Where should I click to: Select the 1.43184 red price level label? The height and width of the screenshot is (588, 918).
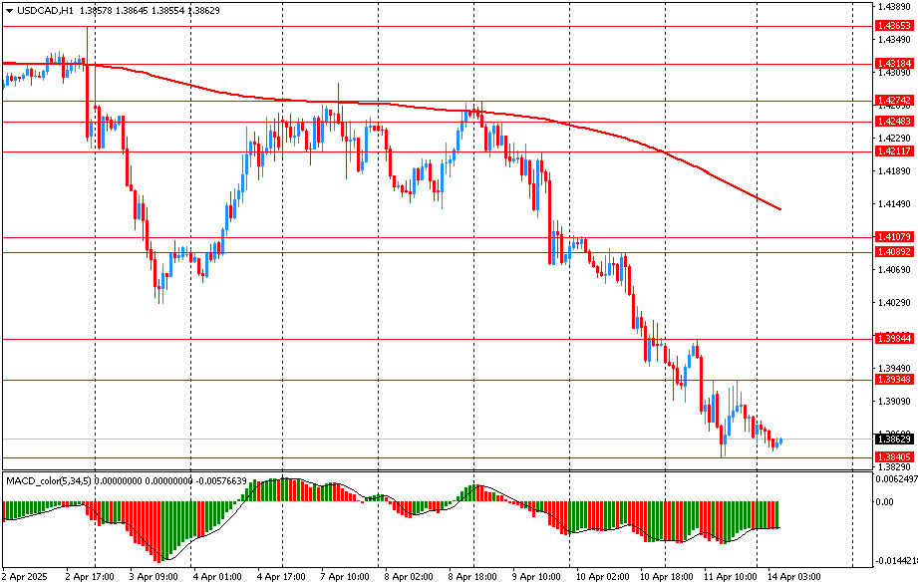tap(893, 63)
